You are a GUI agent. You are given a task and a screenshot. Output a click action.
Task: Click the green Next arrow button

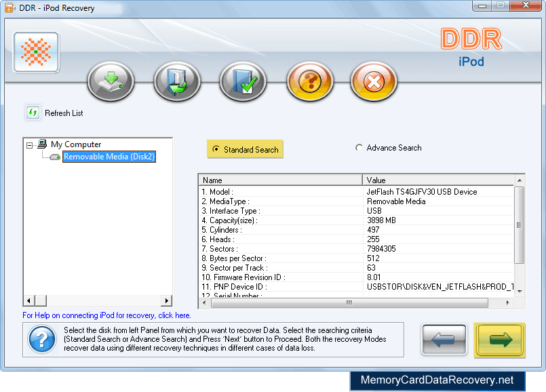pyautogui.click(x=500, y=340)
